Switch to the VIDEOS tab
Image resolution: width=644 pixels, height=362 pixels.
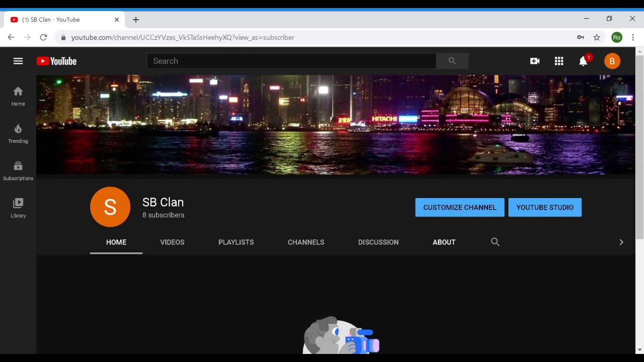tap(172, 242)
